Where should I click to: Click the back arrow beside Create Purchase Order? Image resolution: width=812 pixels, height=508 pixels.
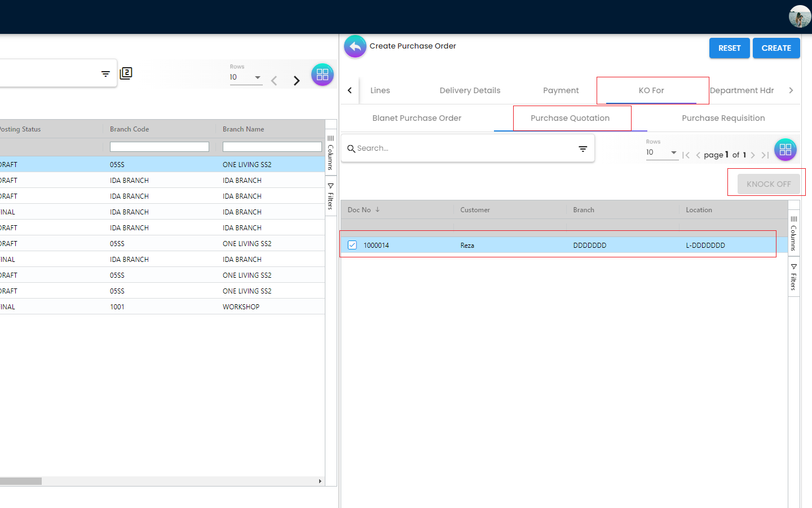(355, 46)
